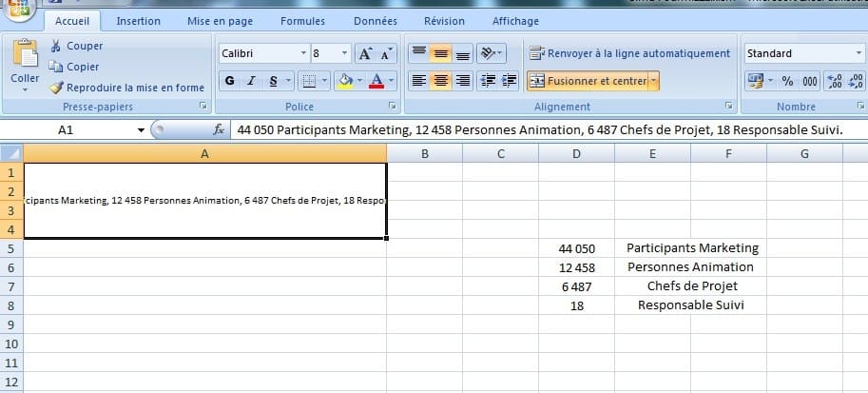Click Reproduire la mise en forme brush
The height and width of the screenshot is (393, 868).
(55, 88)
